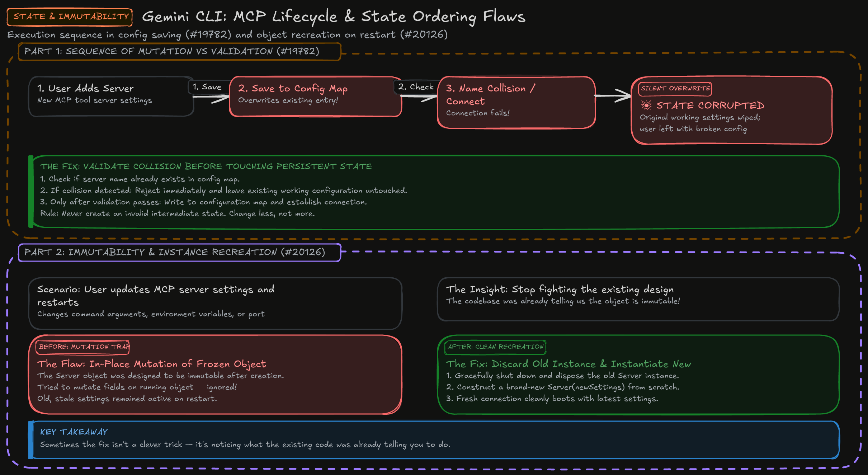
Task: Select the '1. User Adds Server' box
Action: [x=111, y=96]
